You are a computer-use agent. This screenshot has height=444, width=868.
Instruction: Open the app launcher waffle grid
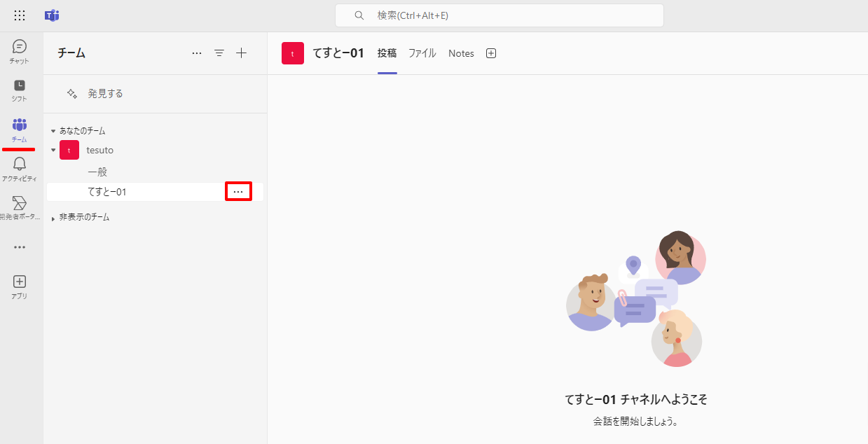[20, 15]
